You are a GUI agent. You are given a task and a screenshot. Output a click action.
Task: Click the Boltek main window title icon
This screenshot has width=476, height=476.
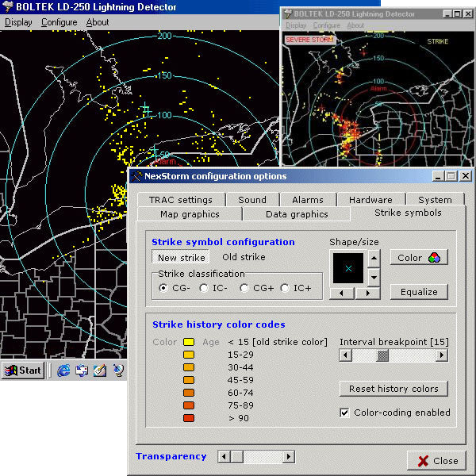[x=8, y=6]
